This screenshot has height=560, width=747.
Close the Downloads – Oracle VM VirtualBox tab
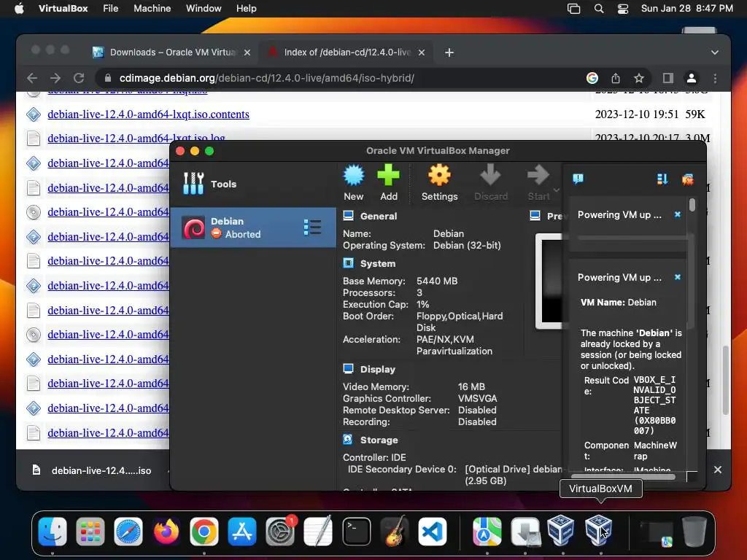247,52
